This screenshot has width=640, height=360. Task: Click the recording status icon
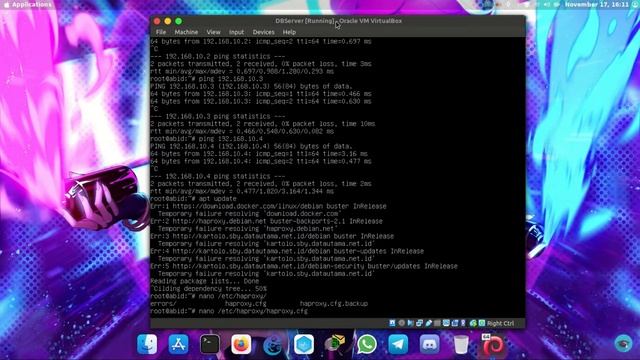pos(455,323)
